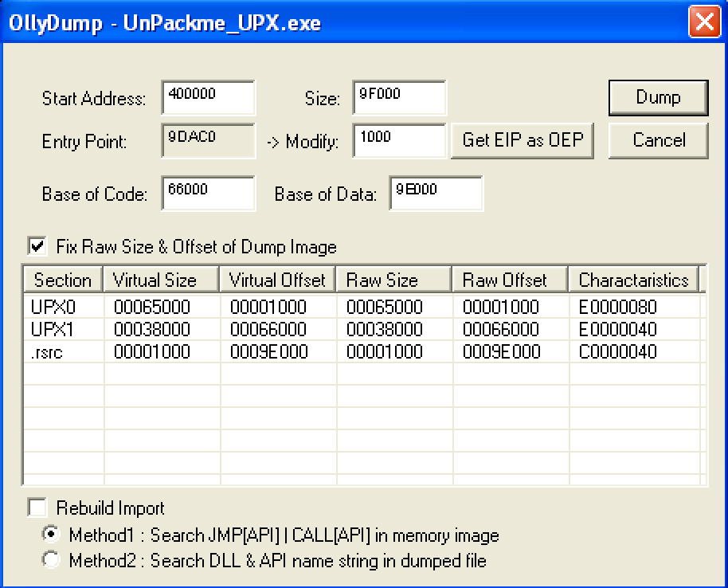Click the Virtual Offset column header
728x588 pixels.
(x=278, y=280)
